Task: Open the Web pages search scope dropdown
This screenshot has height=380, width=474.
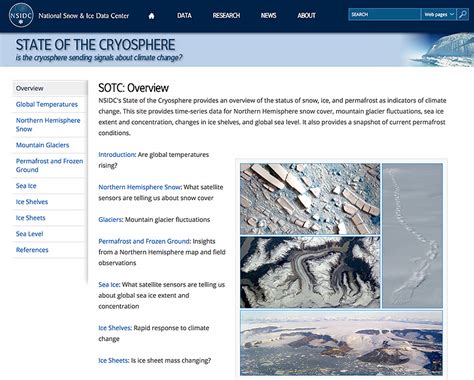Action: click(x=439, y=14)
